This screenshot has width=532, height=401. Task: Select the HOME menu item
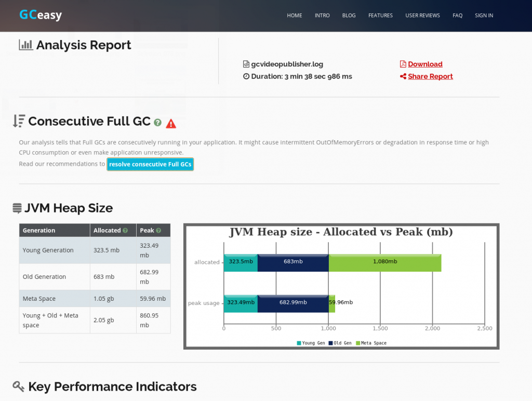pyautogui.click(x=295, y=16)
